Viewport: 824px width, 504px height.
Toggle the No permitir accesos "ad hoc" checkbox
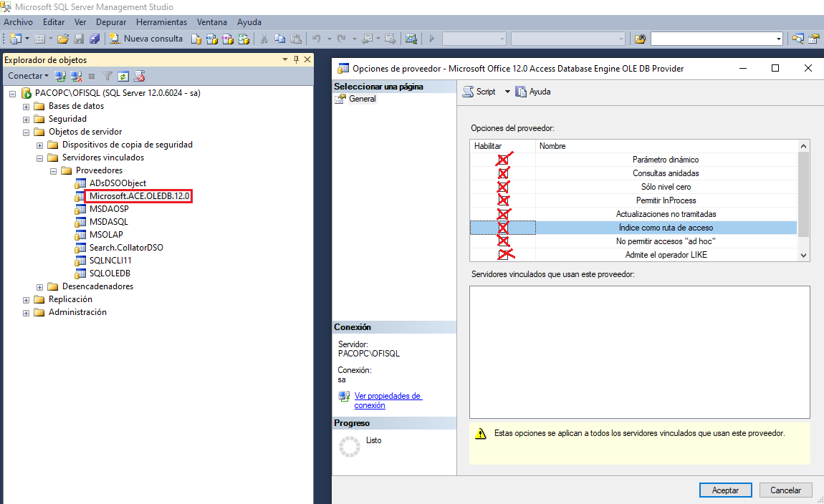click(503, 241)
